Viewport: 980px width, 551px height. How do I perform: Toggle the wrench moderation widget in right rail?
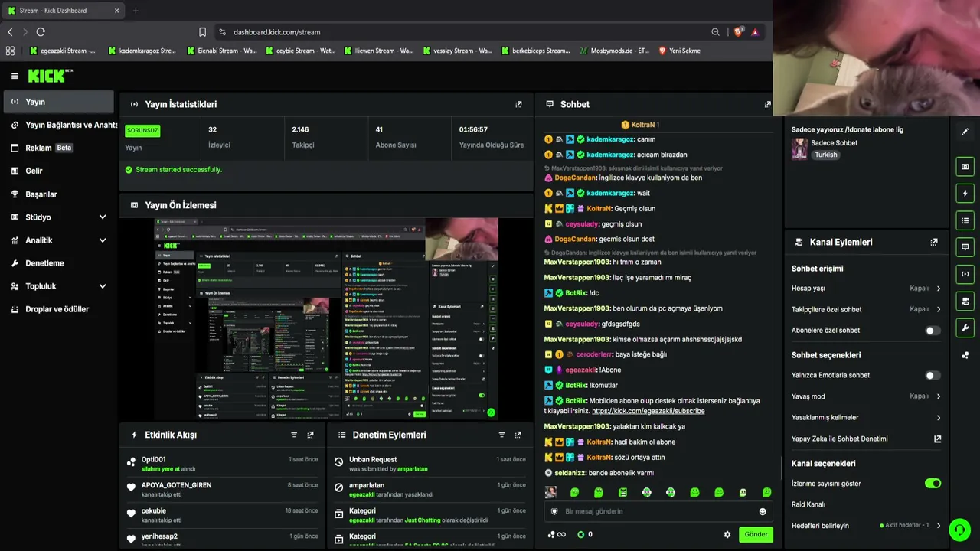click(965, 328)
